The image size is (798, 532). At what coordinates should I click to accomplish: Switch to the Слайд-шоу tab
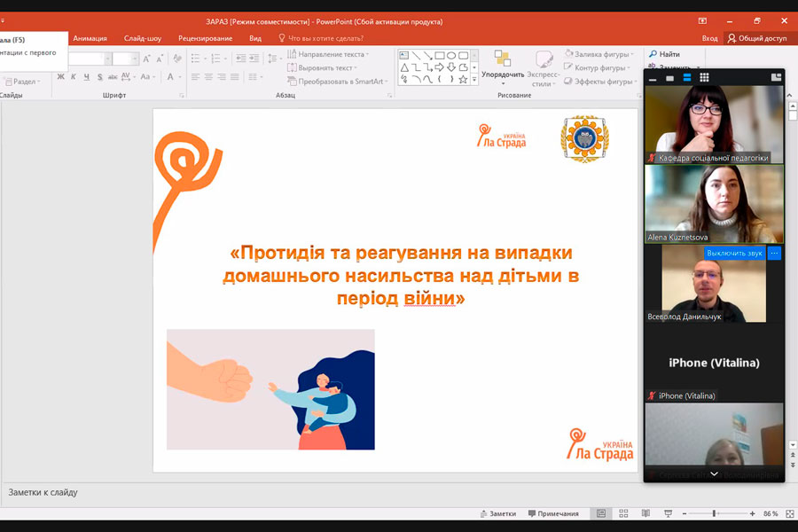pyautogui.click(x=142, y=38)
